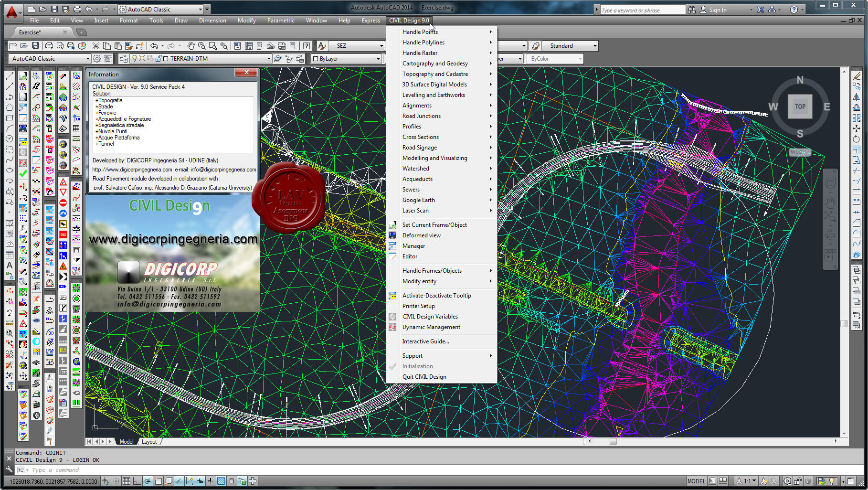The height and width of the screenshot is (490, 868).
Task: Choose 3D Surface Digital Models menu entry
Action: tap(442, 85)
